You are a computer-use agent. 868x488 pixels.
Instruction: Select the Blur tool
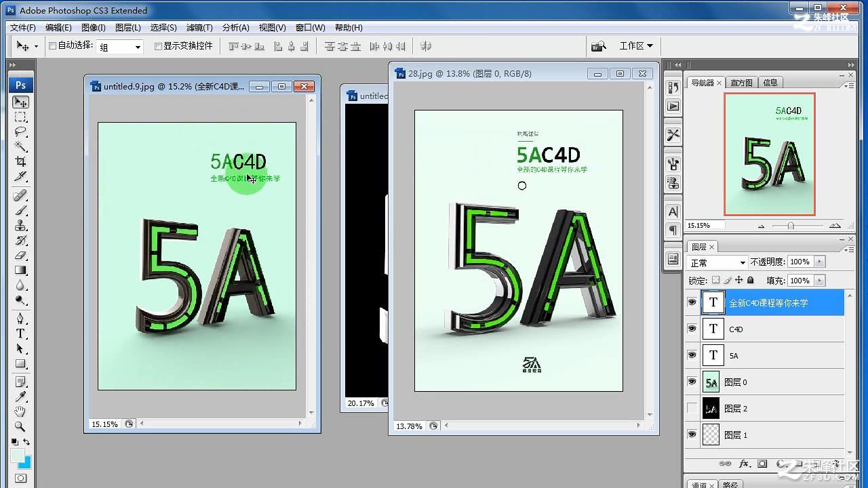click(21, 285)
